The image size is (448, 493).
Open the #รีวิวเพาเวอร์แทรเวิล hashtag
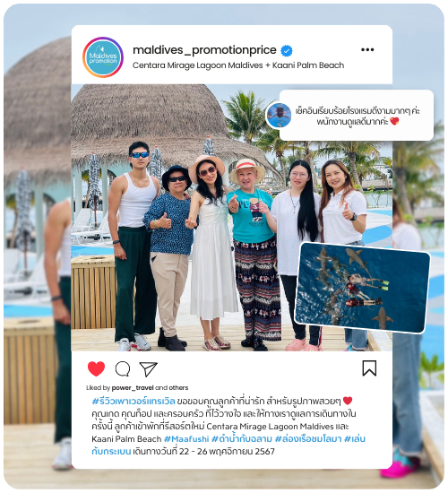pos(134,402)
